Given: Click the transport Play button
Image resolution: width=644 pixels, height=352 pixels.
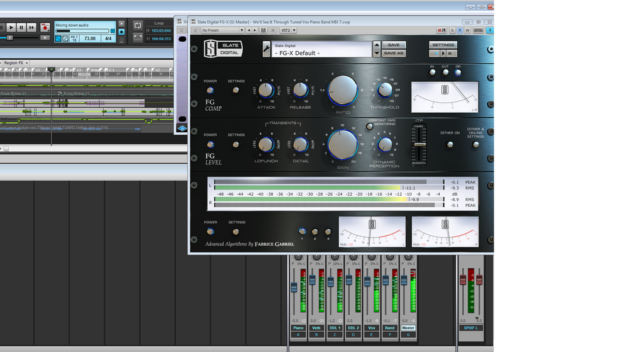Looking at the screenshot, I should pyautogui.click(x=11, y=27).
